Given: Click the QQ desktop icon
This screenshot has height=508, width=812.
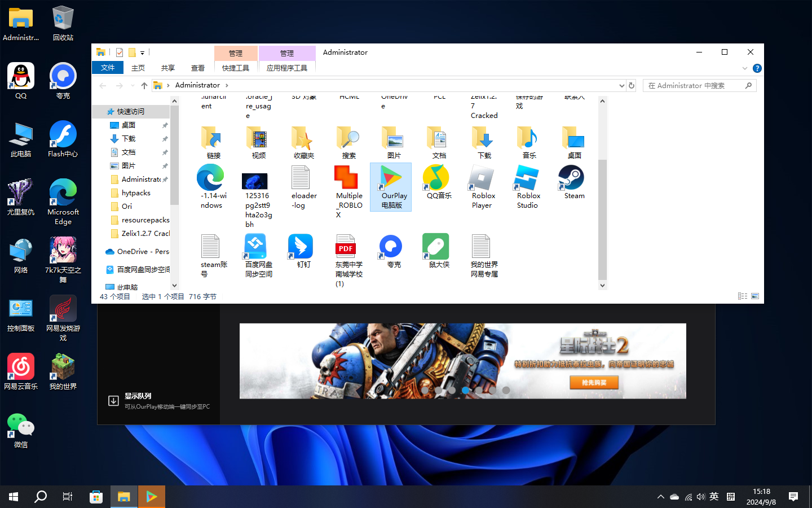Looking at the screenshot, I should pos(21,81).
